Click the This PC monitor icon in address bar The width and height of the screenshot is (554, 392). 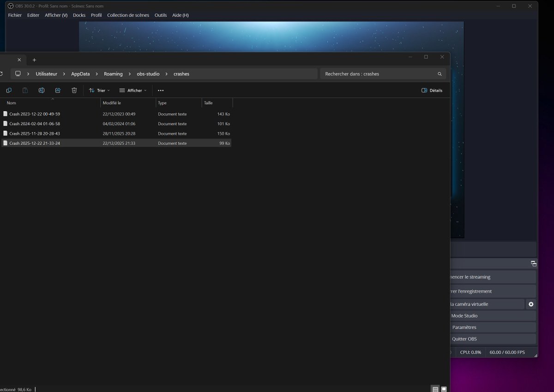(x=18, y=74)
